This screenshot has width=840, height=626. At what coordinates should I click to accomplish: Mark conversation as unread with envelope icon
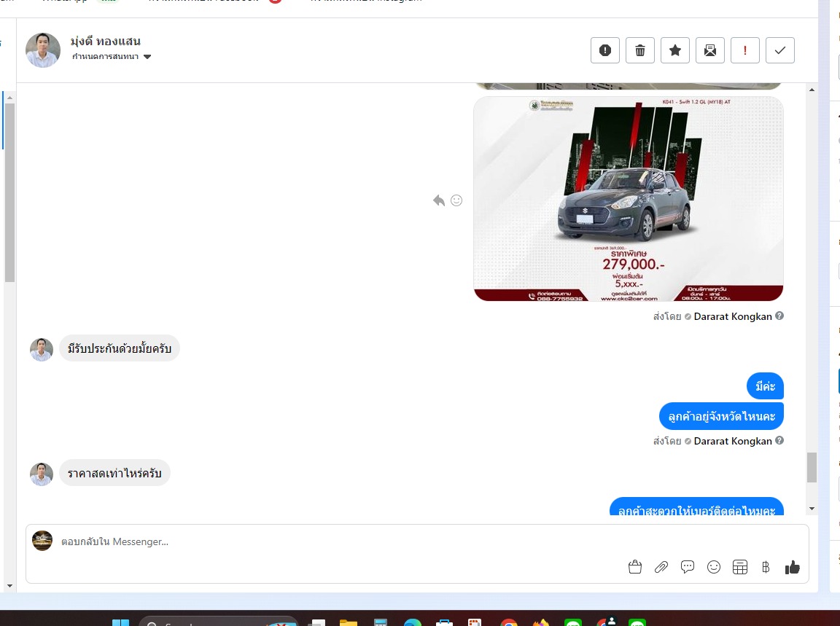[709, 50]
